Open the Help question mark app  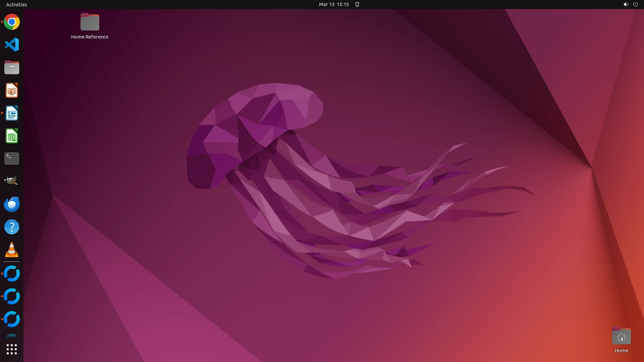[12, 227]
